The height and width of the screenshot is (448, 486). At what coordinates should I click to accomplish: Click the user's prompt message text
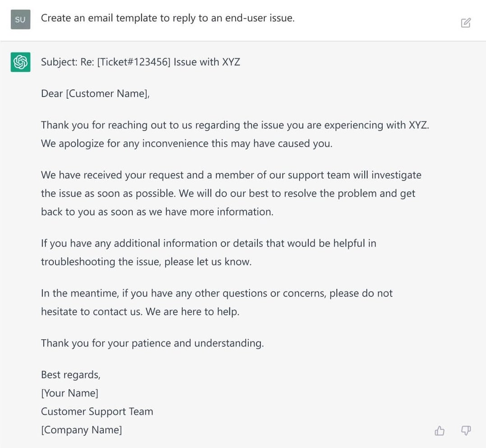(x=167, y=18)
